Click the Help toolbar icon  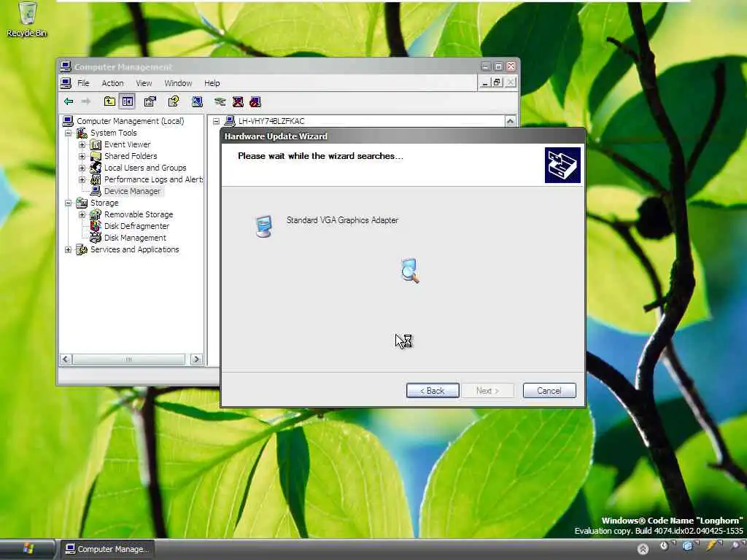174,101
